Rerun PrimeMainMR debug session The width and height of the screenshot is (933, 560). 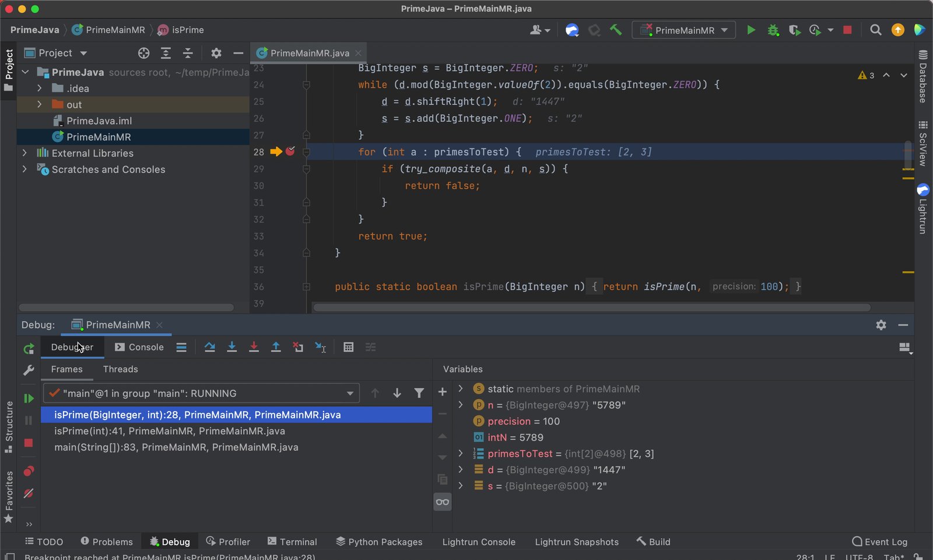click(29, 348)
